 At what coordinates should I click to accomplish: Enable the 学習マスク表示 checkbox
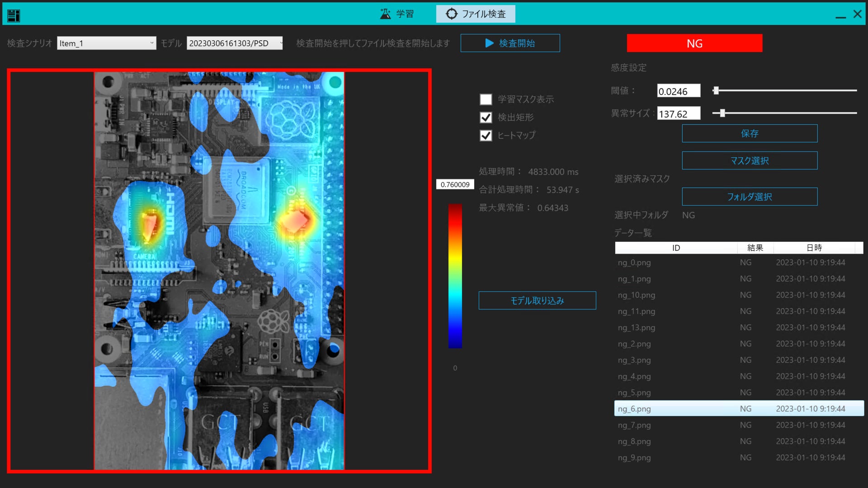coord(486,99)
